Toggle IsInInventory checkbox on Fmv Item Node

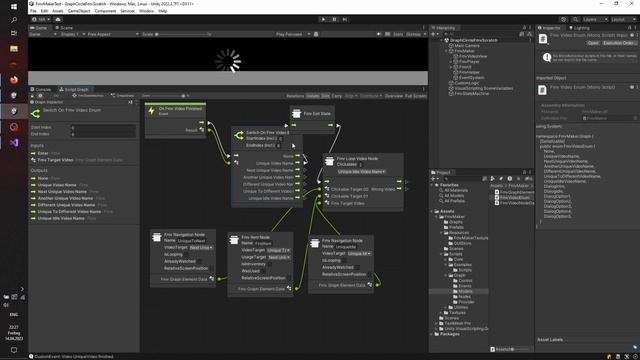tap(270, 264)
